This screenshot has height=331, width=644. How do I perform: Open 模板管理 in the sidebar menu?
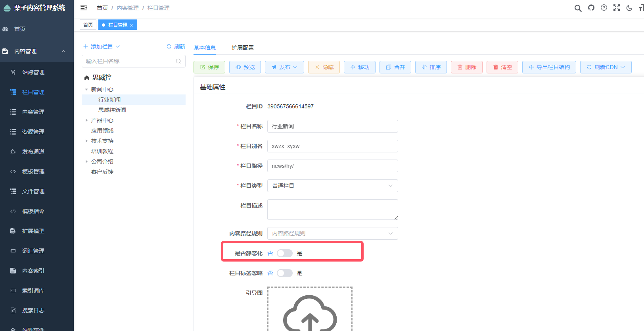click(33, 171)
